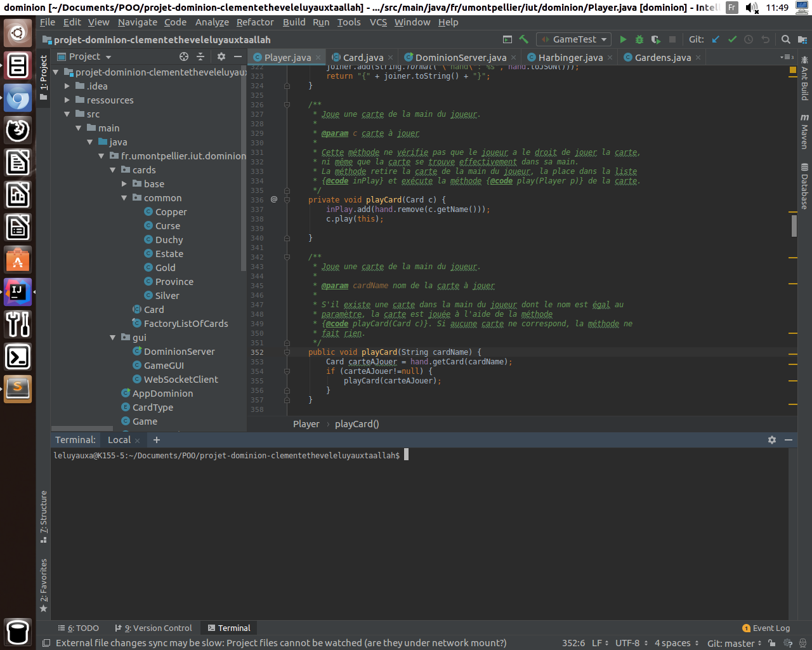This screenshot has height=650, width=812.
Task: Build project with the hammer icon
Action: 523,39
